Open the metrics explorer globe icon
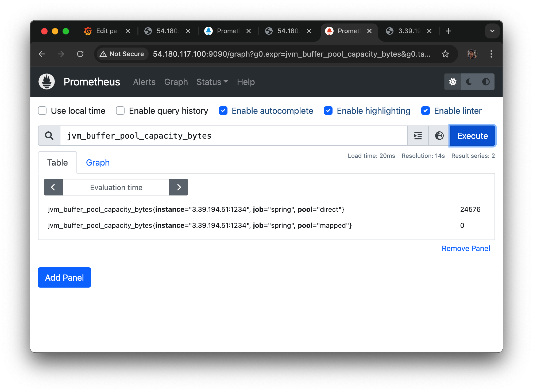This screenshot has height=392, width=533. pos(439,136)
